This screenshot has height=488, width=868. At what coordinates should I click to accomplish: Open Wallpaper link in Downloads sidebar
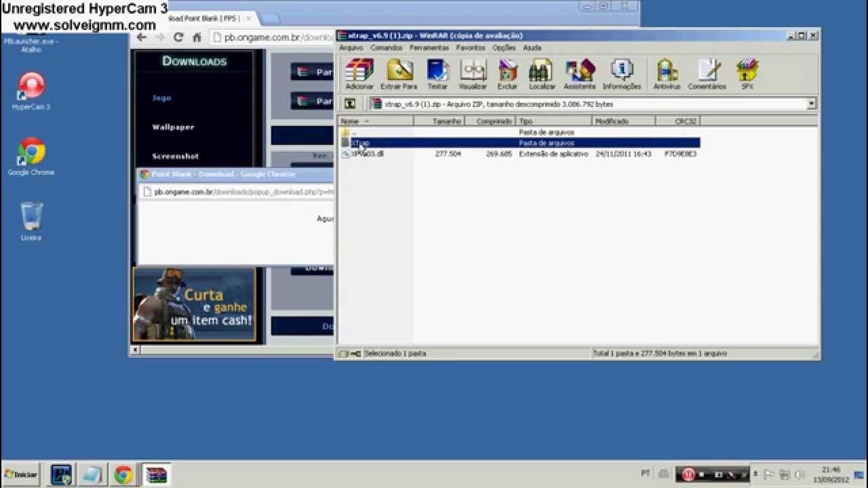coord(173,127)
